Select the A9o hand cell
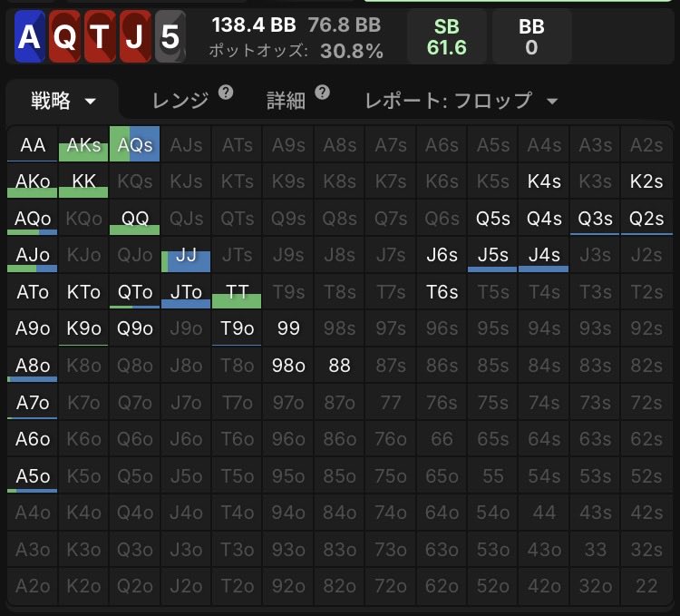 [32, 328]
